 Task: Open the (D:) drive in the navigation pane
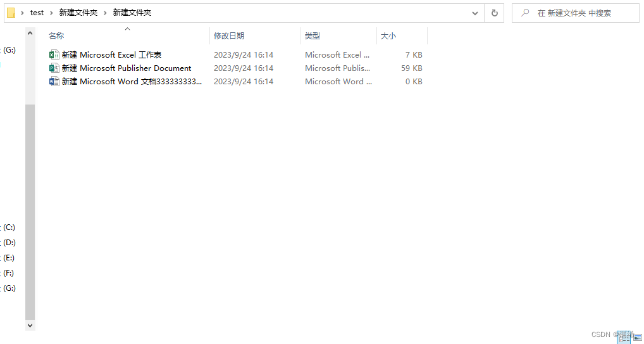pos(9,243)
